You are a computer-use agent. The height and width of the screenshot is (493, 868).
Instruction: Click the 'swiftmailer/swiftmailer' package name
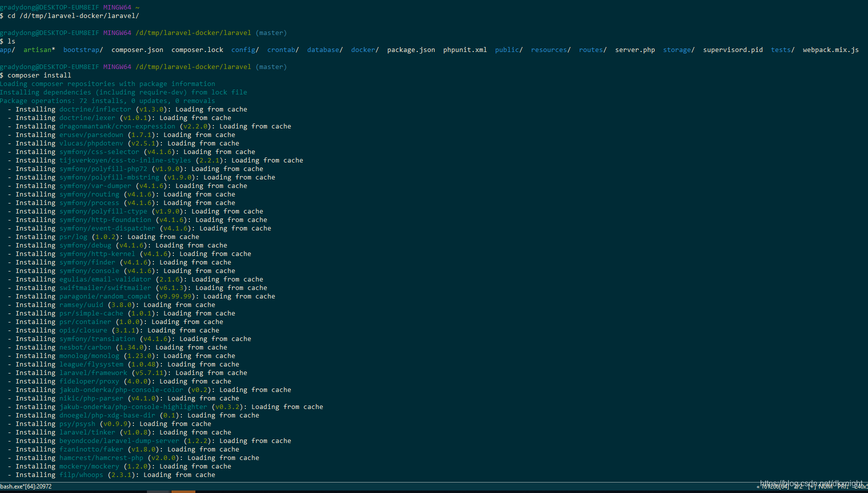tap(105, 288)
